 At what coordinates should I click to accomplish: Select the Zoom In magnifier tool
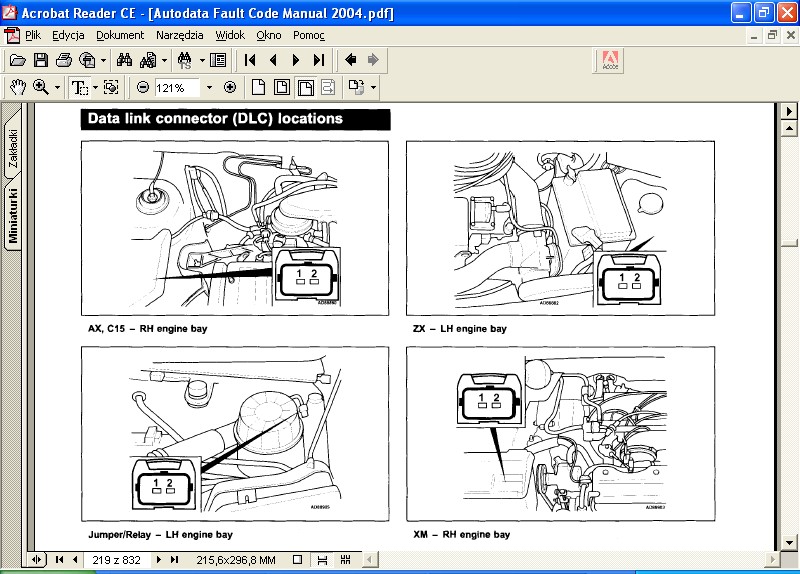(x=41, y=87)
